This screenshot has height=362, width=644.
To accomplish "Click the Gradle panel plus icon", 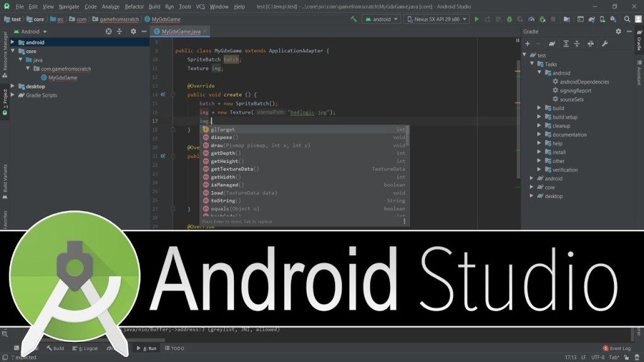I will 528,43.
